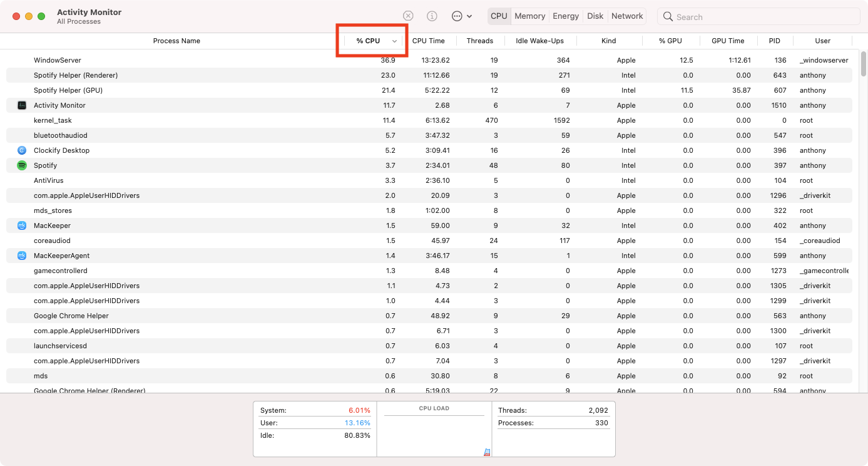Select the WindowServer process row

point(429,60)
